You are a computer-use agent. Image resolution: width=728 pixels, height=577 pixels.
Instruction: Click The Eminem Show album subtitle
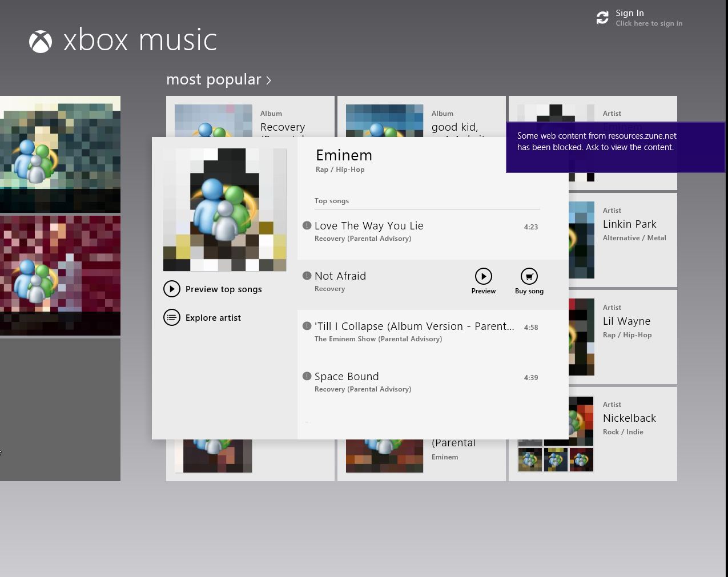(378, 339)
